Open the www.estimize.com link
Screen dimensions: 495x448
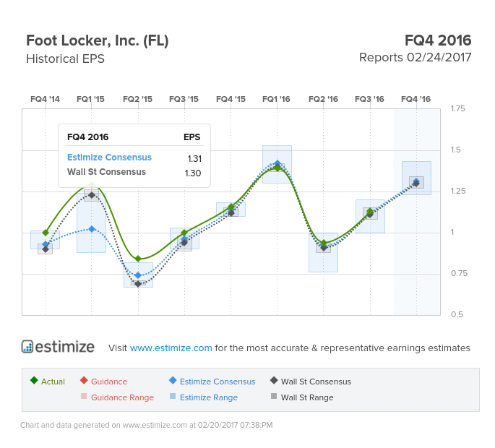tap(171, 348)
